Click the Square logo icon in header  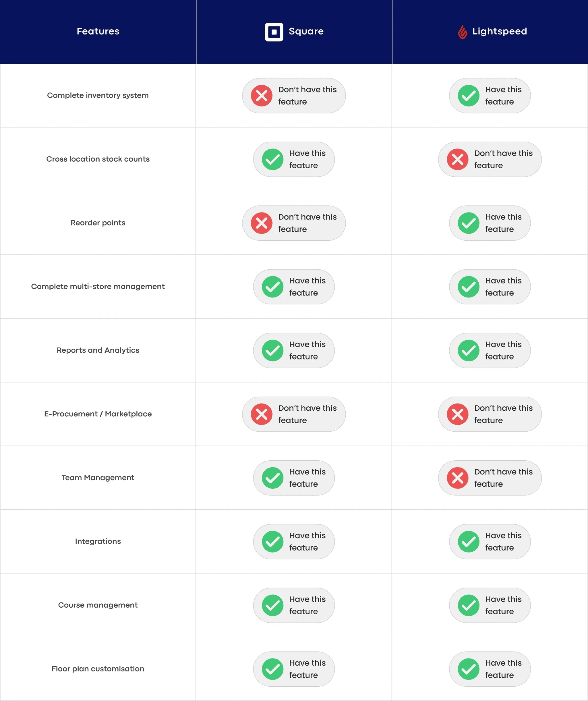tap(274, 32)
